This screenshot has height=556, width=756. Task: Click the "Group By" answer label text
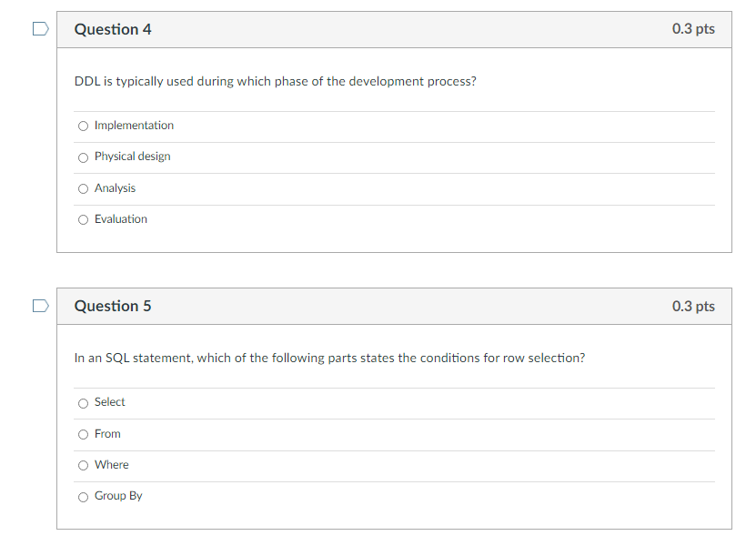(x=118, y=496)
